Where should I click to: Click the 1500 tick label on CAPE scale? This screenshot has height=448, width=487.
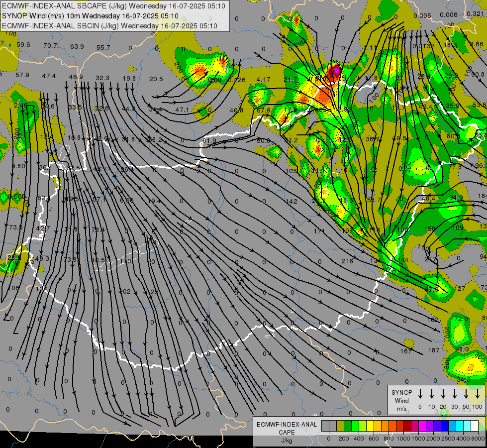point(418,439)
